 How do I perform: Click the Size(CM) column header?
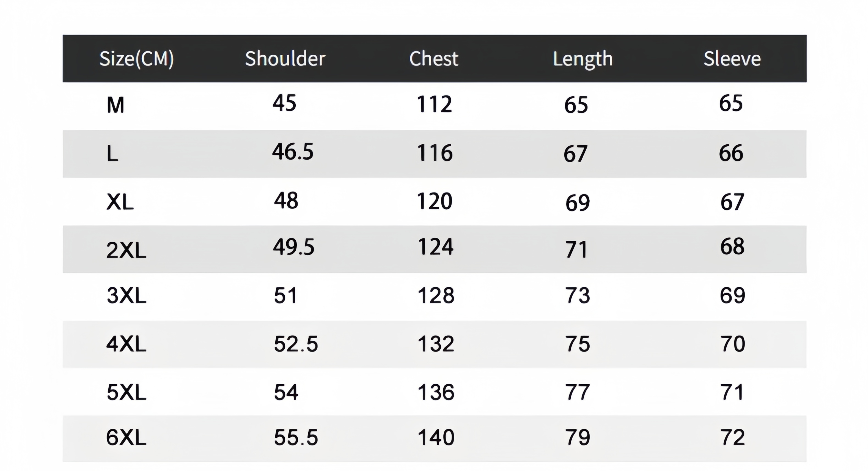coord(136,59)
